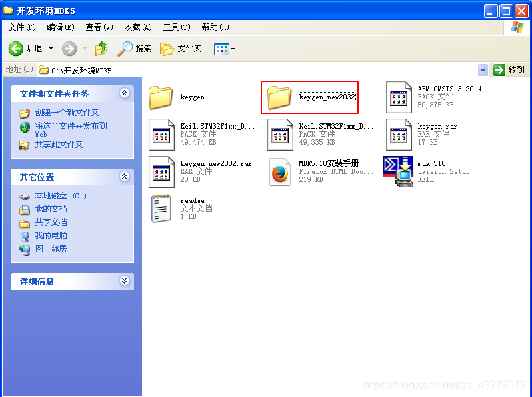Collapse the 其它位置 panel

pyautogui.click(x=125, y=176)
